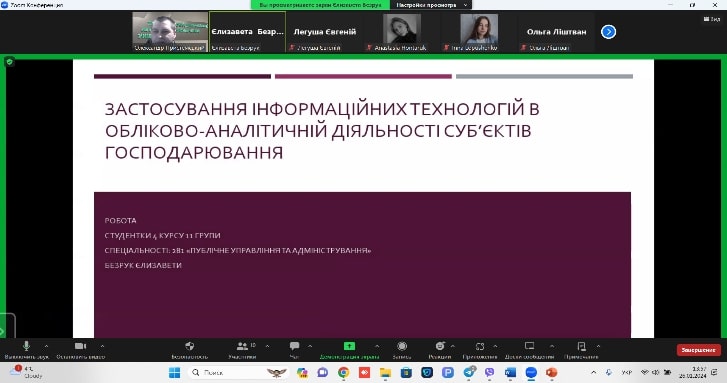
Task: Open the Windows Start menu
Action: pos(174,372)
